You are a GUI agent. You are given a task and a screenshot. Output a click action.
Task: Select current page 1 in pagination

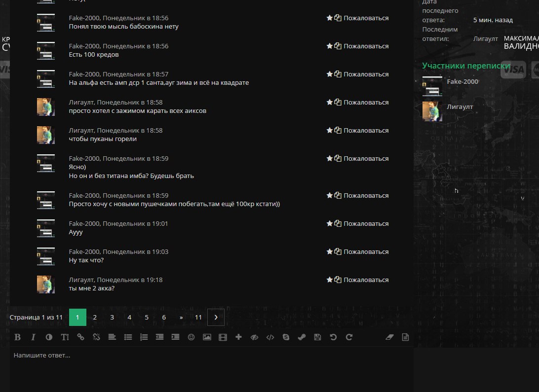coord(77,317)
